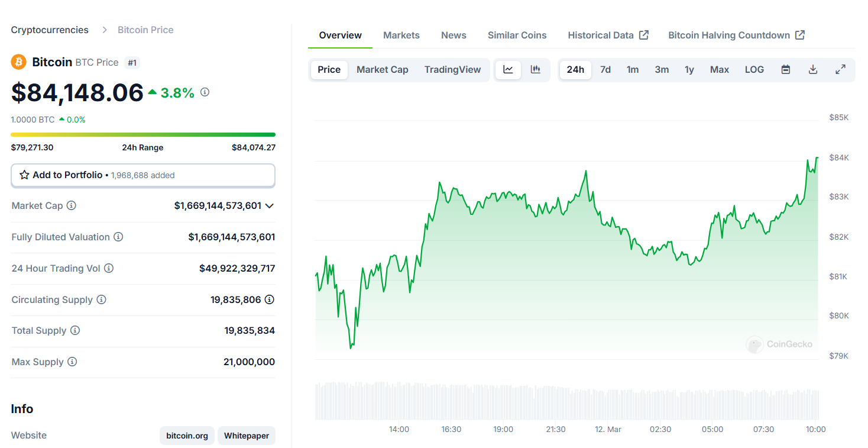Click the price line peak near $84K

[x=817, y=158]
